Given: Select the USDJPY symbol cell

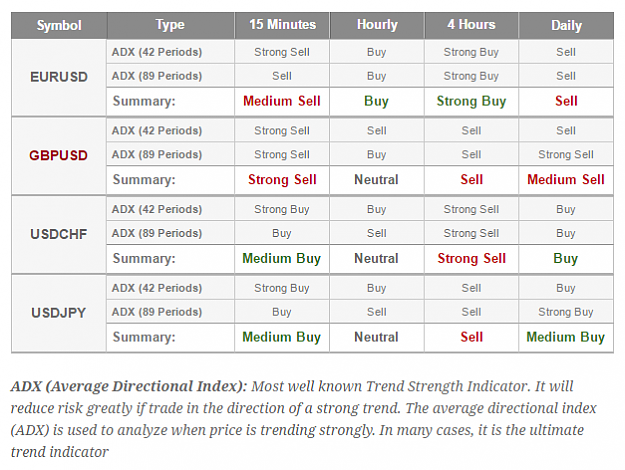Looking at the screenshot, I should 59,313.
